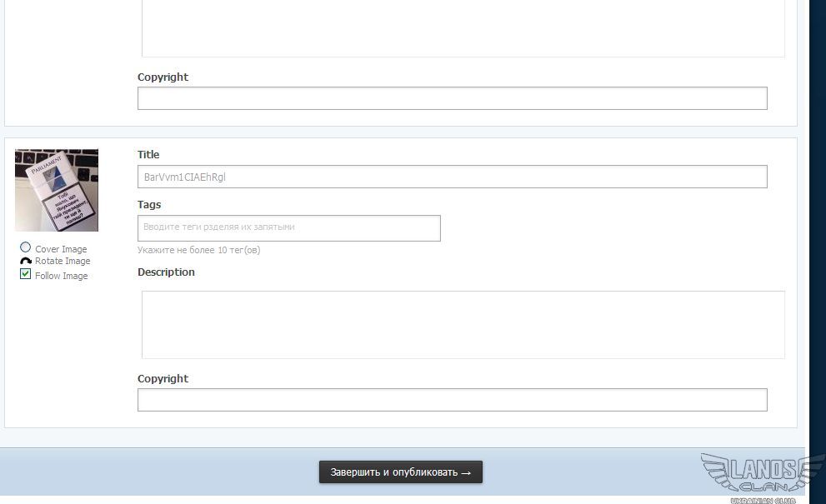Click the Tags field label
Viewport: 826px width, 504px height.
149,204
